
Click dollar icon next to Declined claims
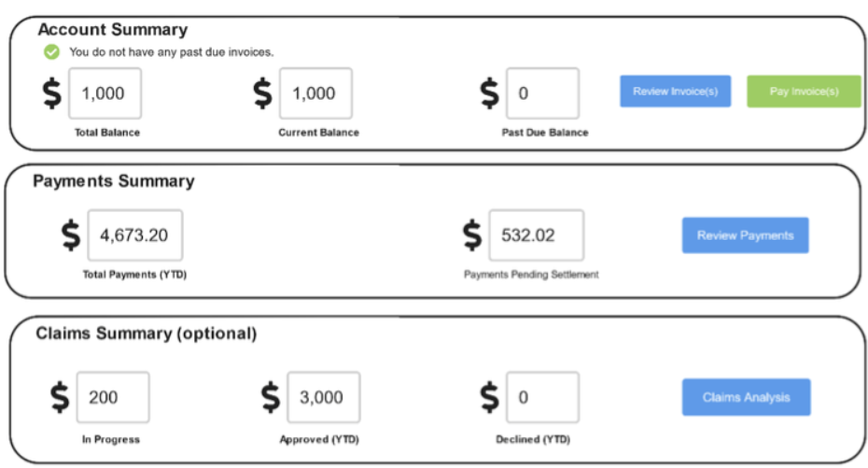(489, 397)
